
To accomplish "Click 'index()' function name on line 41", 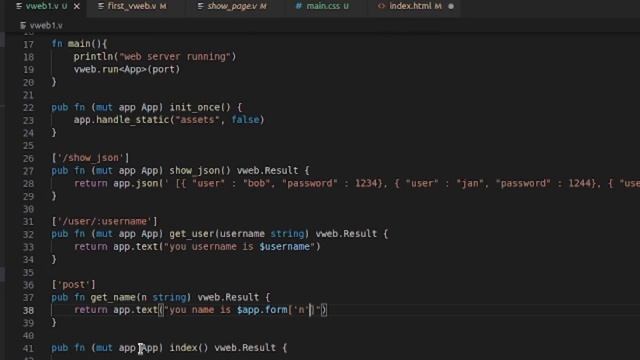I will click(189, 348).
